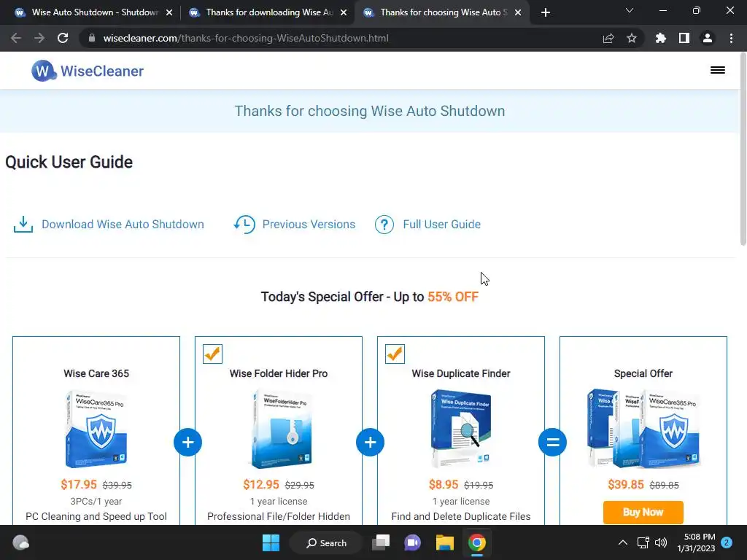The image size is (747, 560).
Task: Open Windows Start menu
Action: tap(271, 542)
